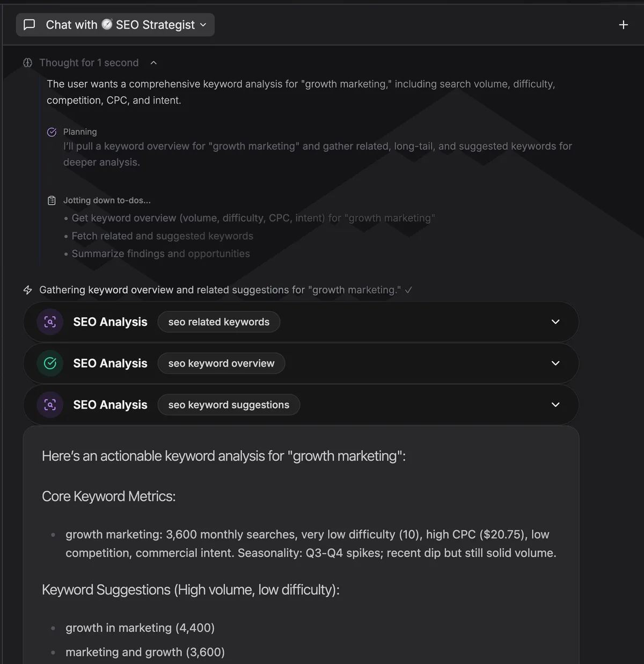This screenshot has width=644, height=664.
Task: Click the scan icon on seo keyword suggestions row
Action: tap(50, 405)
